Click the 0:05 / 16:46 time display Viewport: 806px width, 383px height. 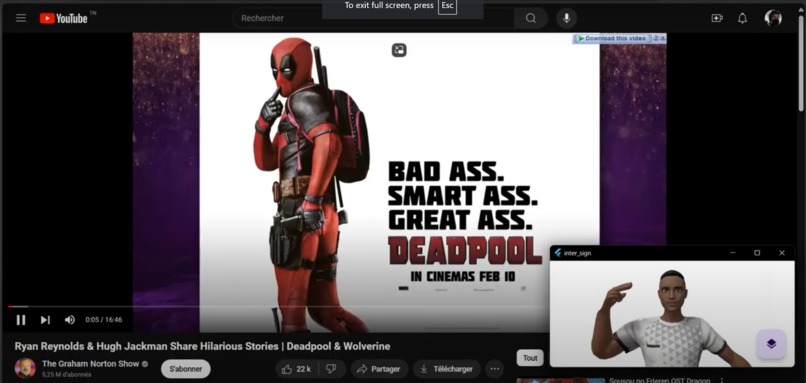(x=104, y=320)
